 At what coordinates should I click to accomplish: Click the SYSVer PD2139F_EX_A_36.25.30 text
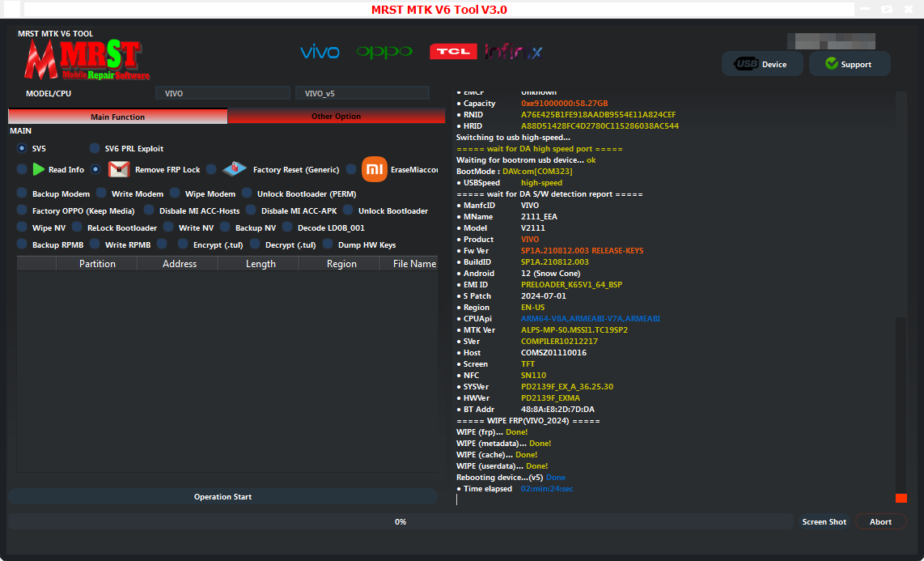[567, 387]
